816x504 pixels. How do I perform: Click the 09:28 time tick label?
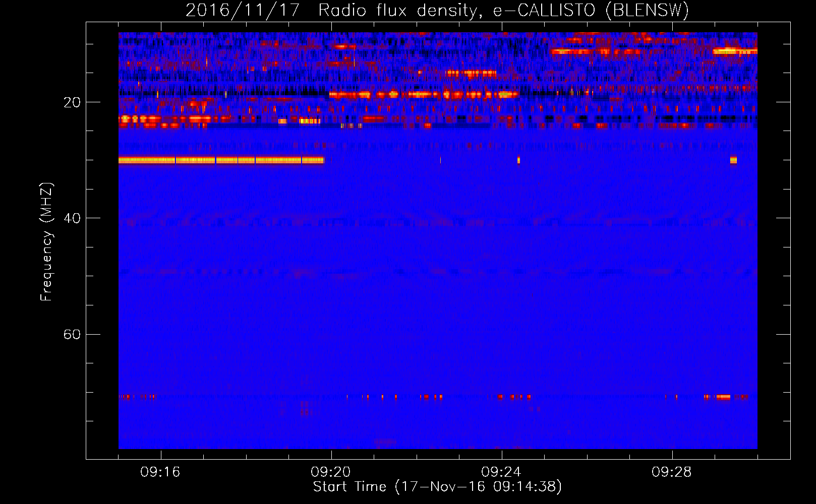pyautogui.click(x=672, y=472)
